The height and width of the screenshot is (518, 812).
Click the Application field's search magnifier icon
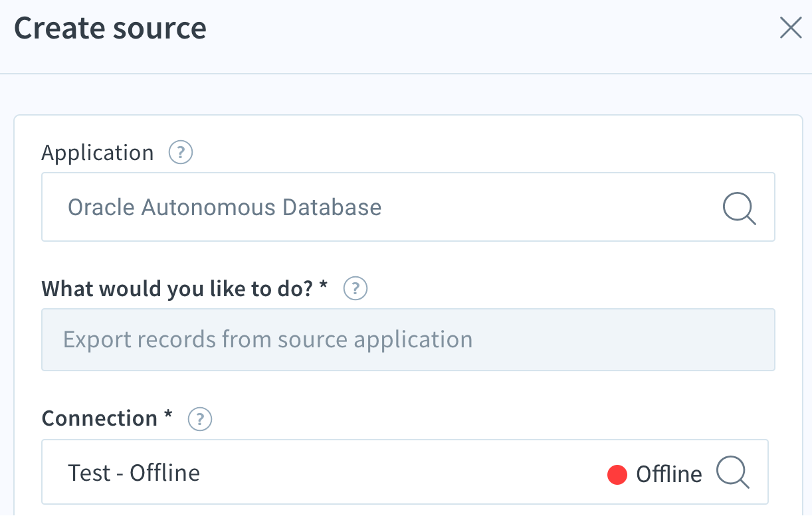point(739,209)
